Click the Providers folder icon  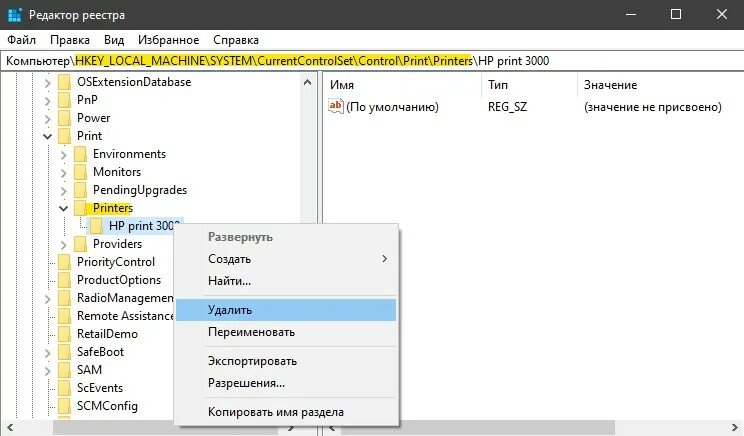coord(81,244)
